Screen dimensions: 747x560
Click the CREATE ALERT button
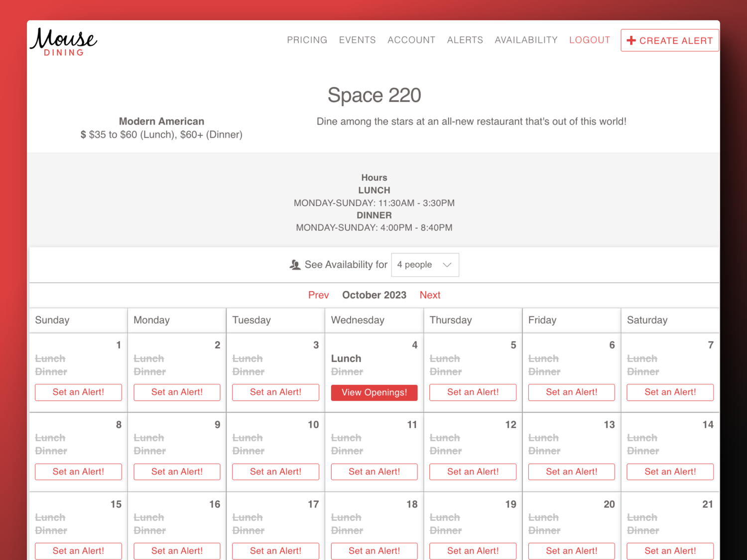[x=670, y=40]
